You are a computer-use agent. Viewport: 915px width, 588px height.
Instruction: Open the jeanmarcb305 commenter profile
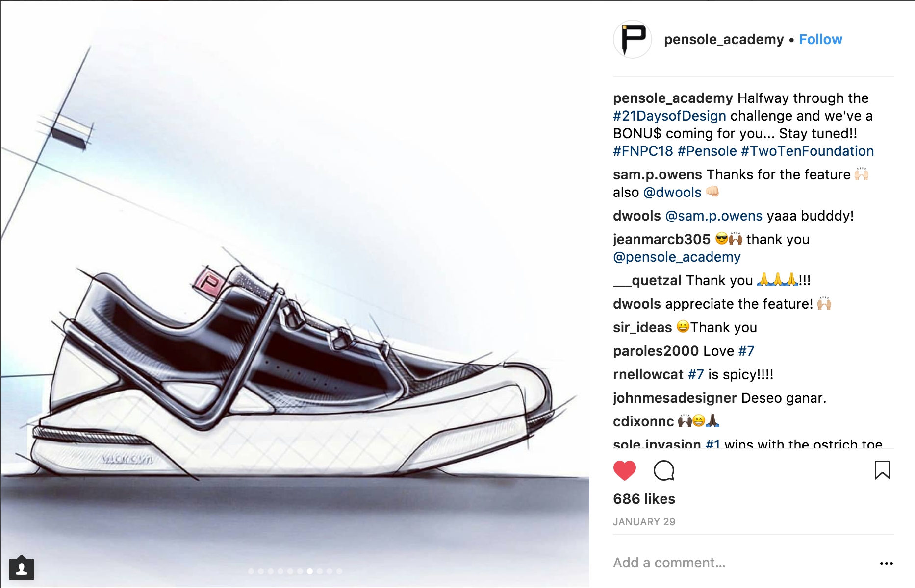click(661, 239)
